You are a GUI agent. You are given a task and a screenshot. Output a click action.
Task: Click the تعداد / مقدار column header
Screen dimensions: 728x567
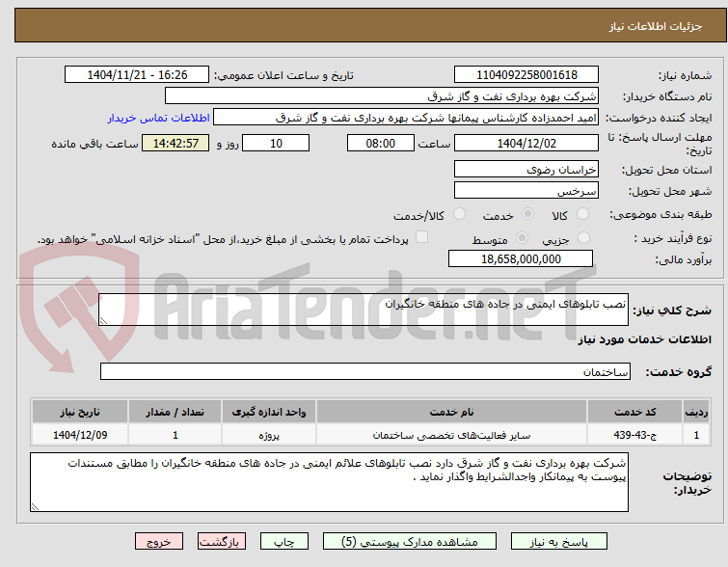175,412
